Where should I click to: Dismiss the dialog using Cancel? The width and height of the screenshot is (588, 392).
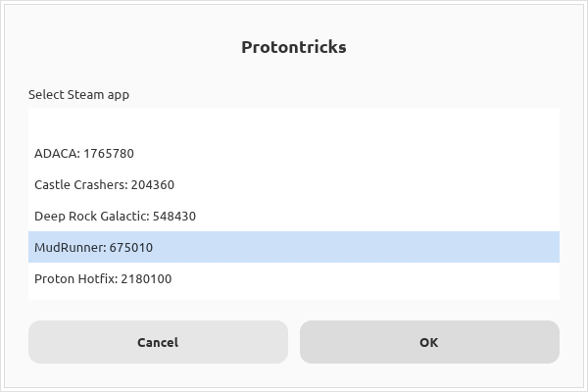(158, 342)
